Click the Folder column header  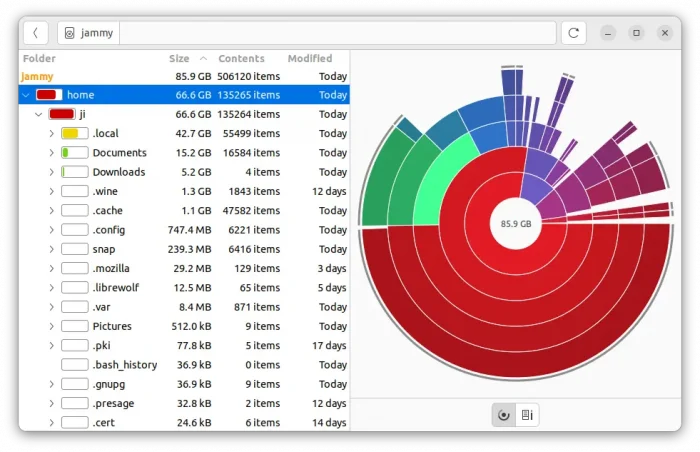pos(40,59)
